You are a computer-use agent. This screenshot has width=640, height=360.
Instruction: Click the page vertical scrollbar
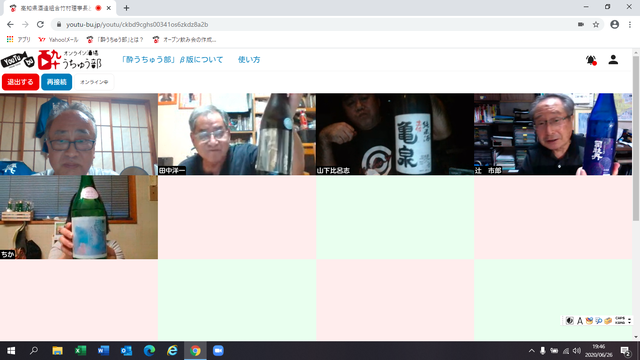636,139
